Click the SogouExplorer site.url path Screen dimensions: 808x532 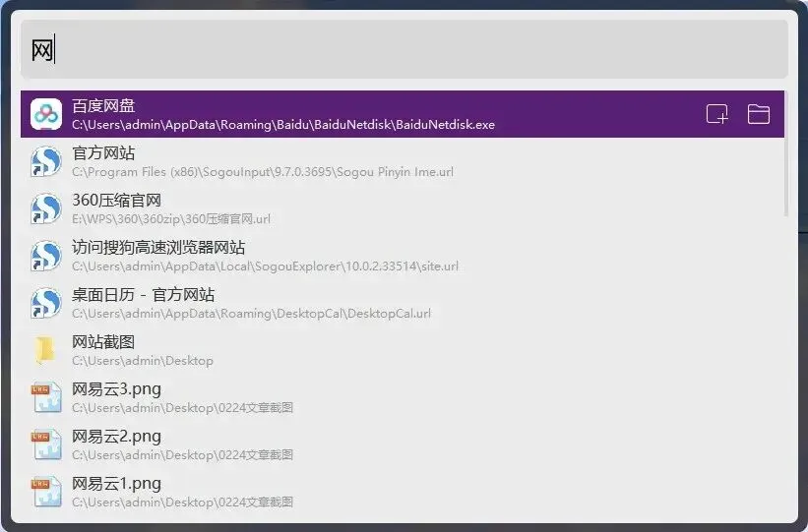(x=265, y=266)
